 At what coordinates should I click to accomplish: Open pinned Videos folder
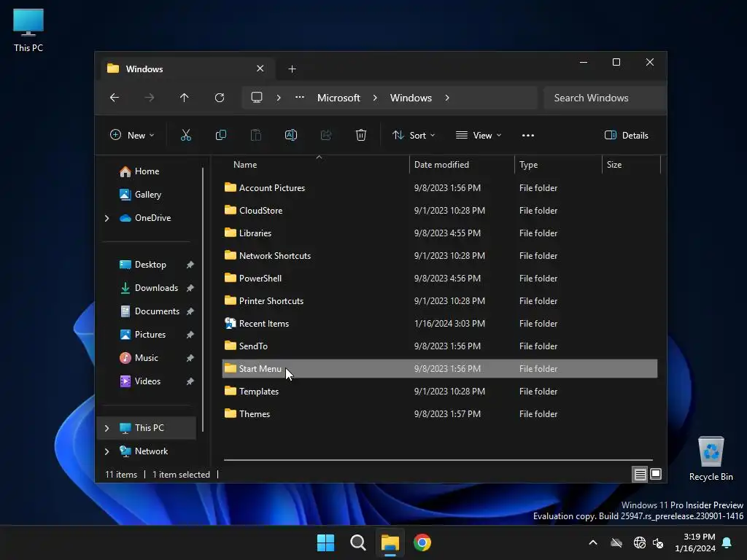pos(147,381)
